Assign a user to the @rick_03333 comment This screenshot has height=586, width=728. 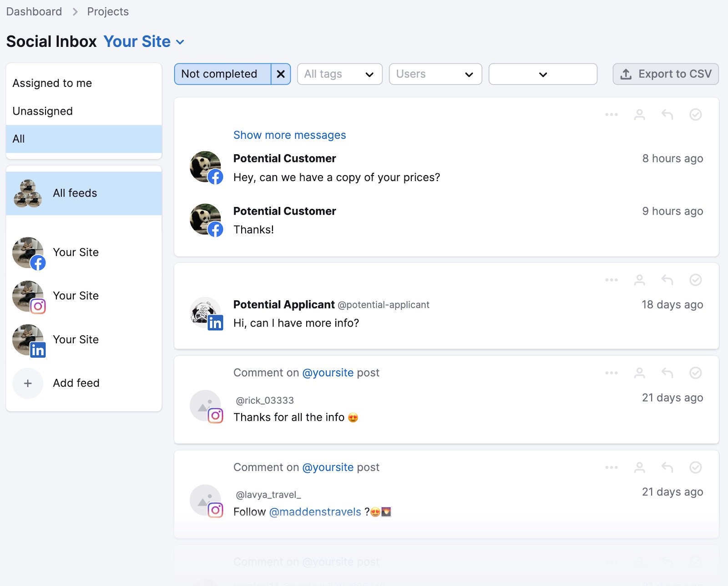[x=639, y=373]
